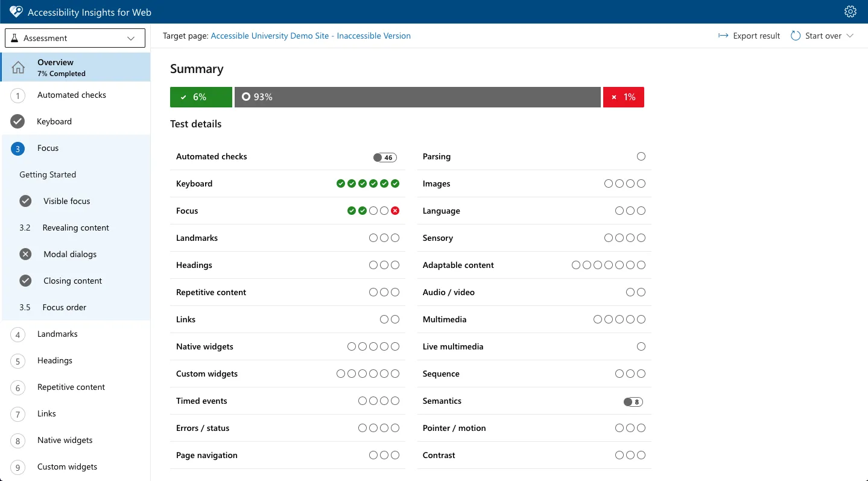Click the Modal dialogs failed X icon
868x481 pixels.
point(25,254)
